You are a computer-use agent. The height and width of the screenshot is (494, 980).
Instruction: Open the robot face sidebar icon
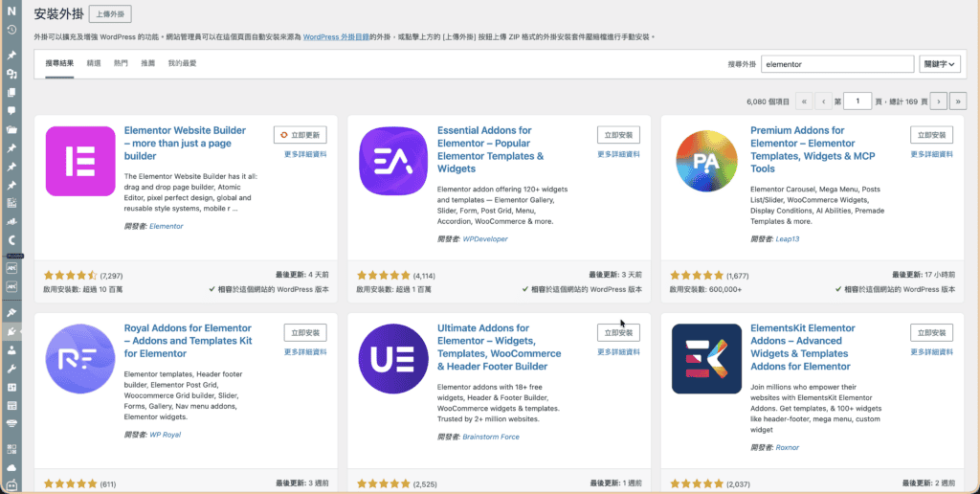pos(11,485)
